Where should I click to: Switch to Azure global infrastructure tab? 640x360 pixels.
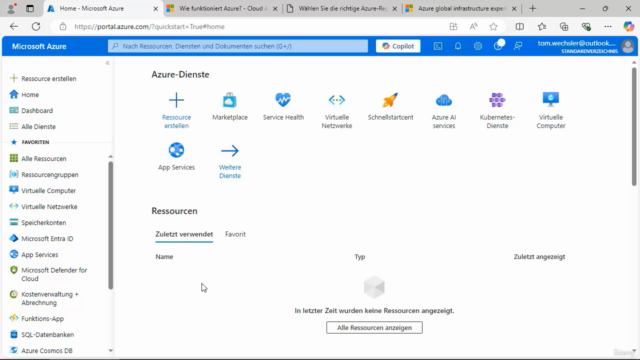(461, 9)
